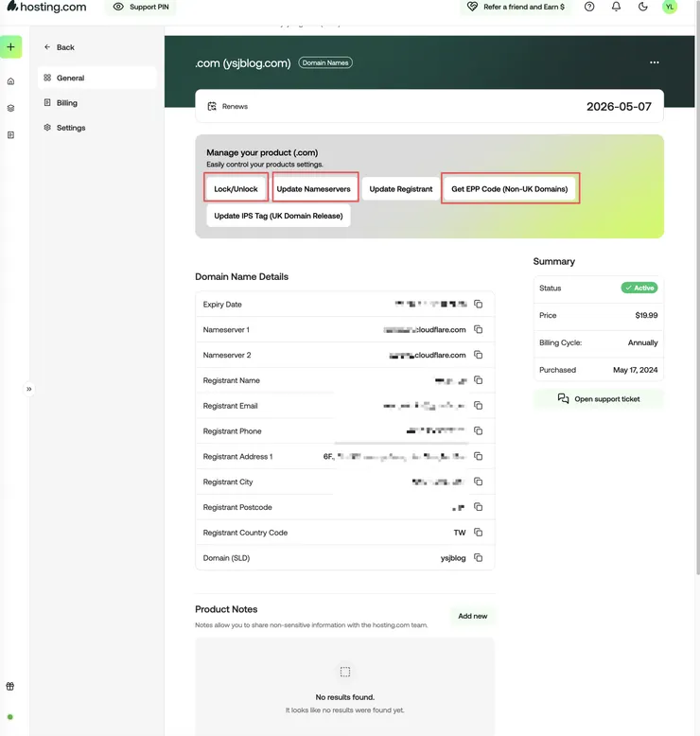Copy the Registrant Phone value
Screen dimensions: 700x736
coord(478,430)
